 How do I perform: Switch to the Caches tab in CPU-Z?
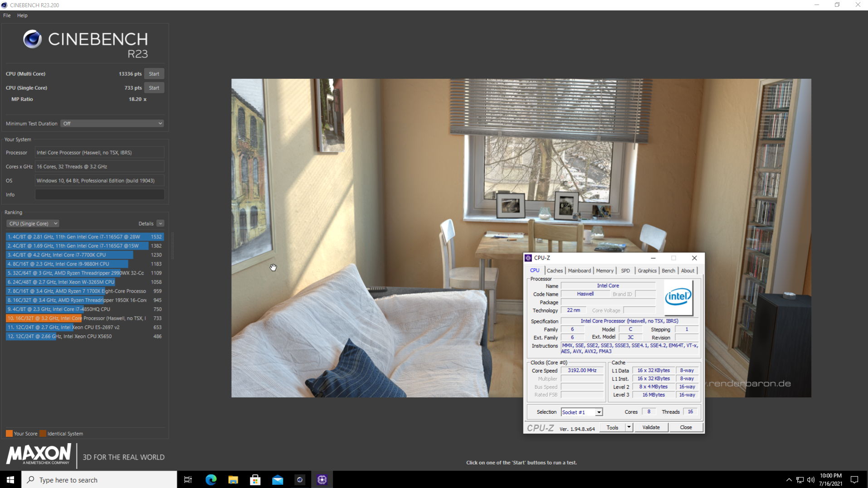555,271
